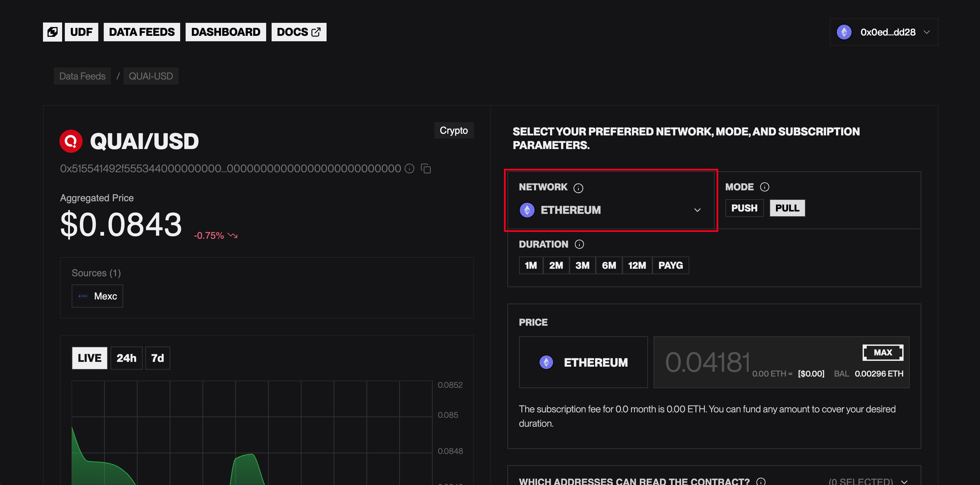Select PULL mode
This screenshot has width=980, height=485.
pos(787,208)
